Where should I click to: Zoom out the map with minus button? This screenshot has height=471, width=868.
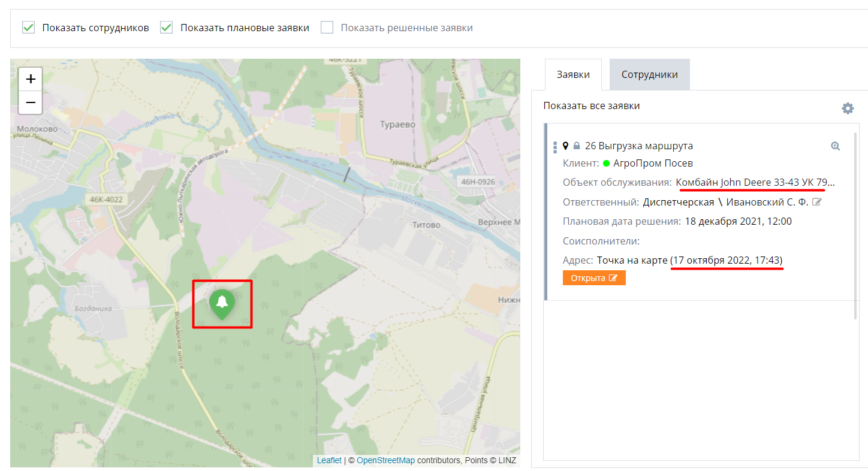pyautogui.click(x=30, y=102)
